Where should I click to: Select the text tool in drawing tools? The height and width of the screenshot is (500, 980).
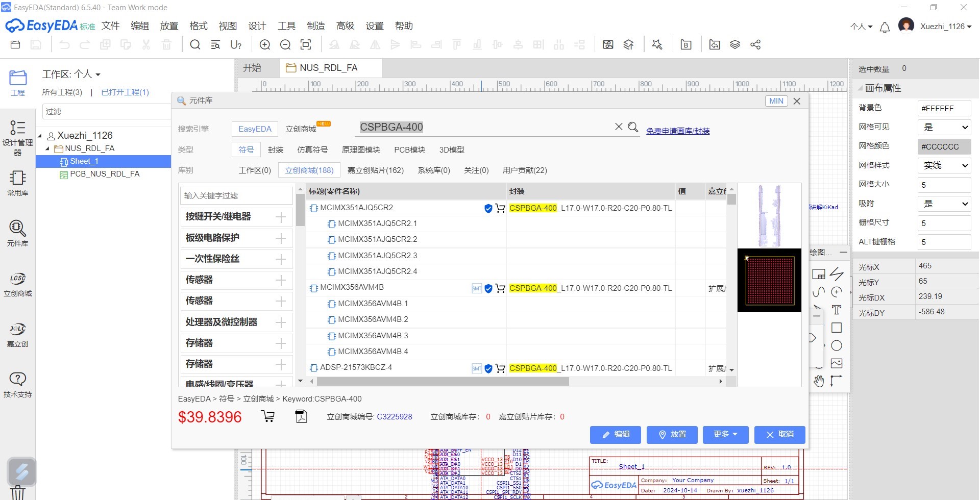click(837, 310)
